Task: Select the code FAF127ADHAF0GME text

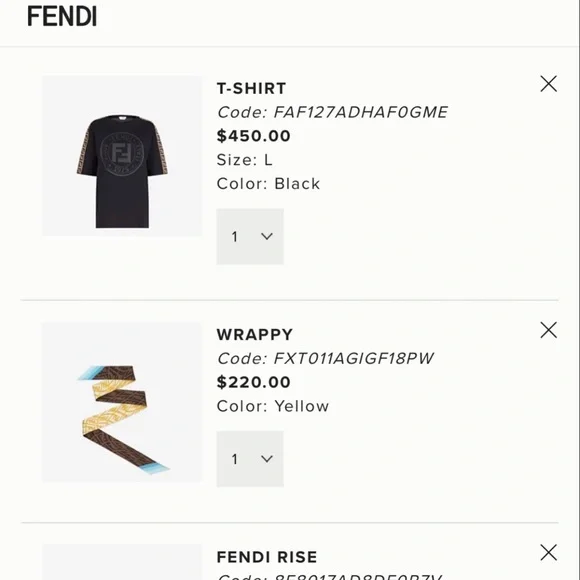Action: 361,112
